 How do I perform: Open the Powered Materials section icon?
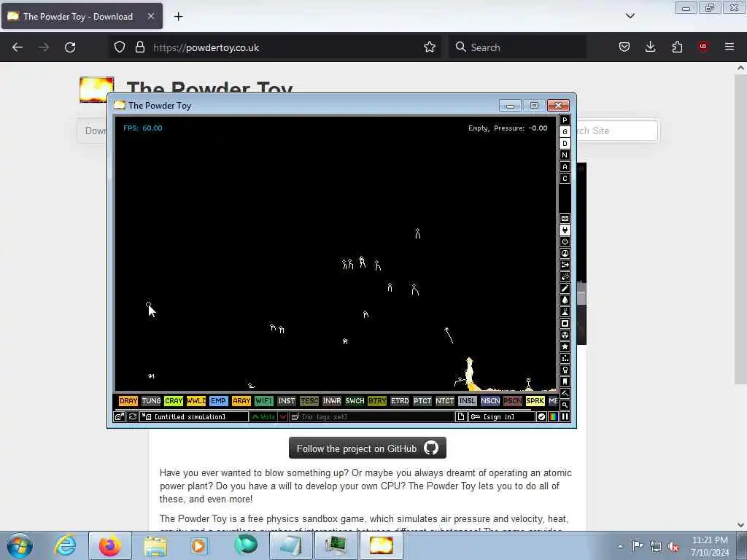[565, 241]
